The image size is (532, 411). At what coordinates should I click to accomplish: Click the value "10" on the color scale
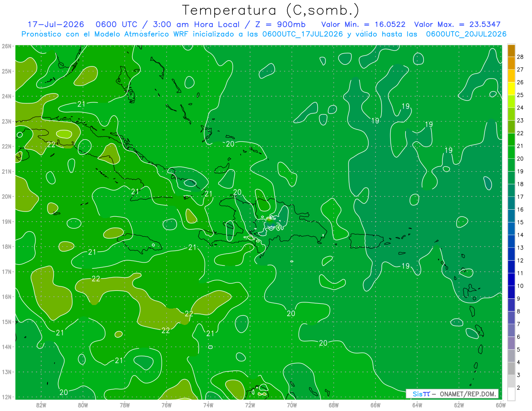520,286
